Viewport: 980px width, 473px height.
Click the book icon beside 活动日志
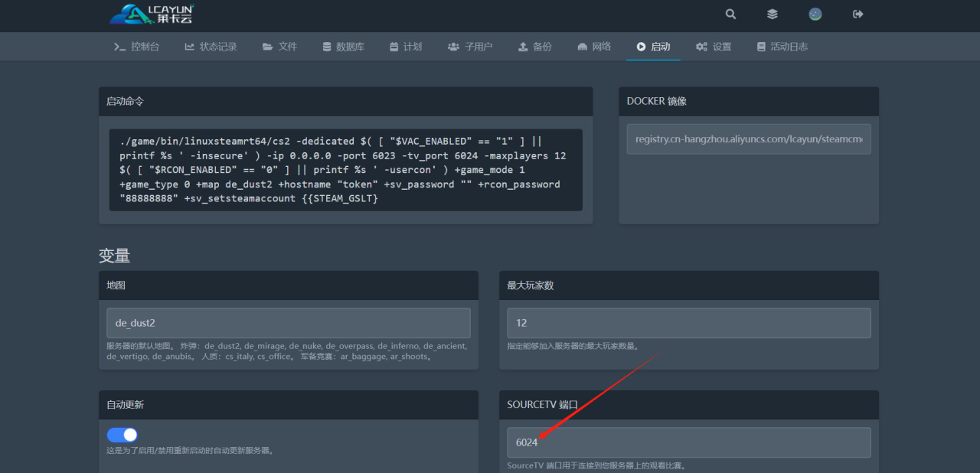761,47
